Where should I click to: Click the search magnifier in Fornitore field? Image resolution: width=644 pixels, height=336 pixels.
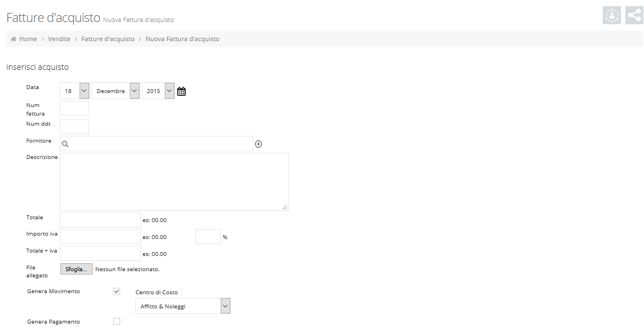pos(65,144)
